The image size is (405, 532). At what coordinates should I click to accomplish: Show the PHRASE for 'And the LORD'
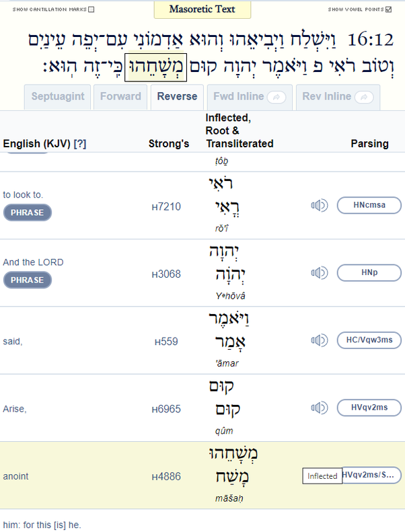click(x=27, y=280)
